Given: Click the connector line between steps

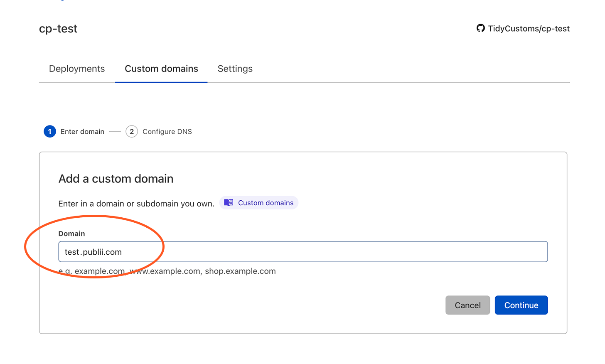Looking at the screenshot, I should tap(115, 131).
